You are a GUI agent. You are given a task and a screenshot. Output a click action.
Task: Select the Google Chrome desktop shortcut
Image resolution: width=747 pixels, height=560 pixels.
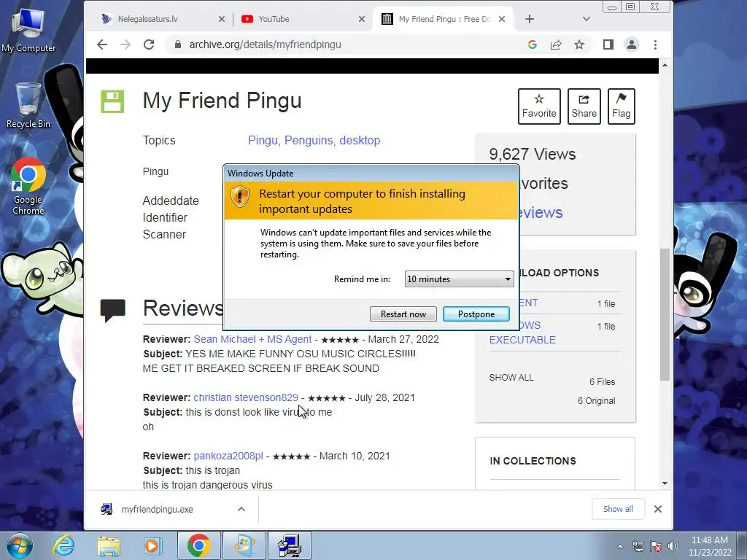[28, 187]
